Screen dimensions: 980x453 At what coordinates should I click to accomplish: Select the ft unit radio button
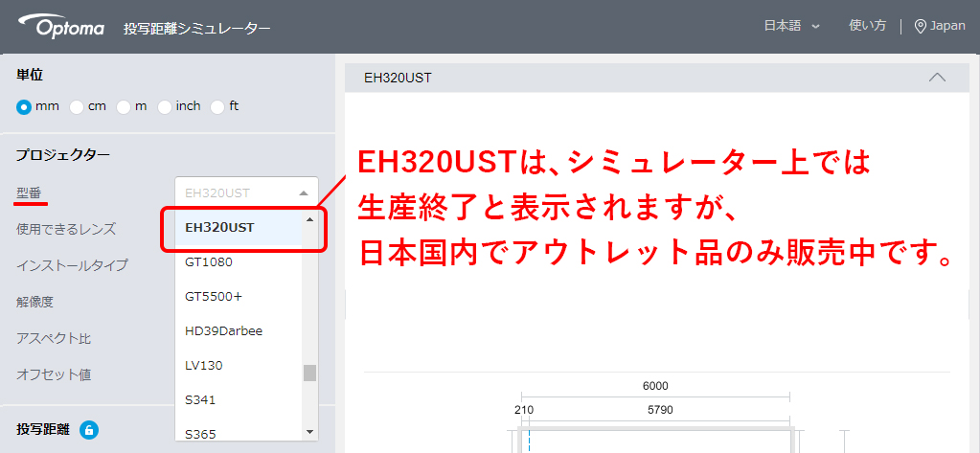[217, 107]
